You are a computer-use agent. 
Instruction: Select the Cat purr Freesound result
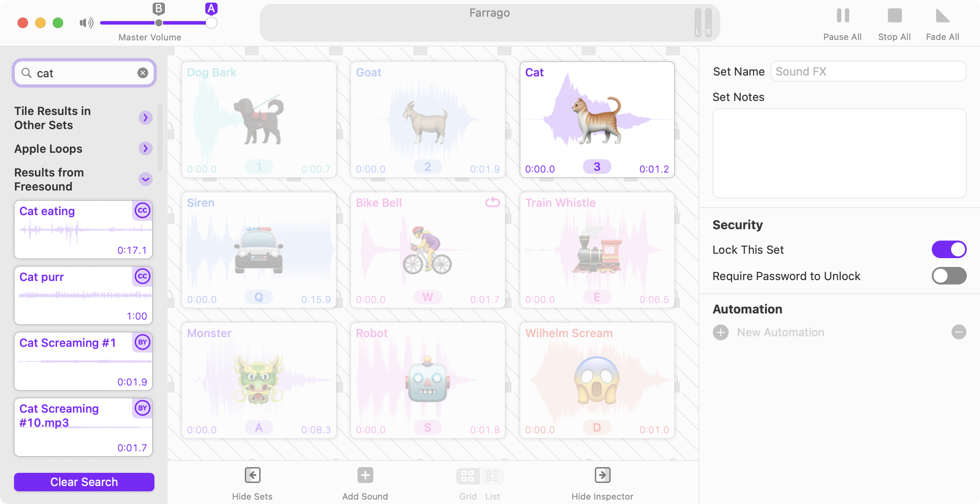click(x=83, y=295)
